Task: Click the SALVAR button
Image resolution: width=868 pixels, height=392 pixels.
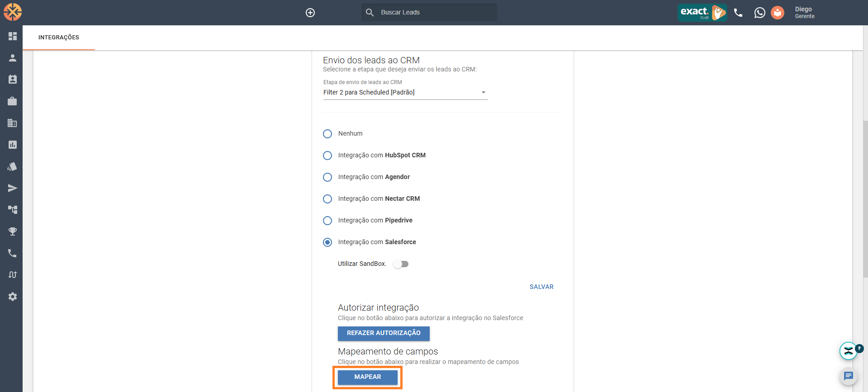Action: coord(541,287)
